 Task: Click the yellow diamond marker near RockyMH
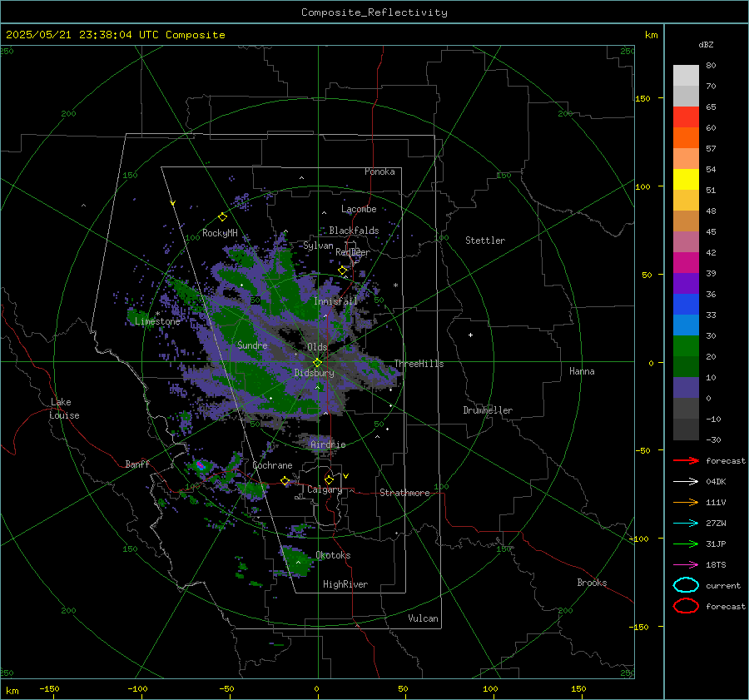[222, 217]
